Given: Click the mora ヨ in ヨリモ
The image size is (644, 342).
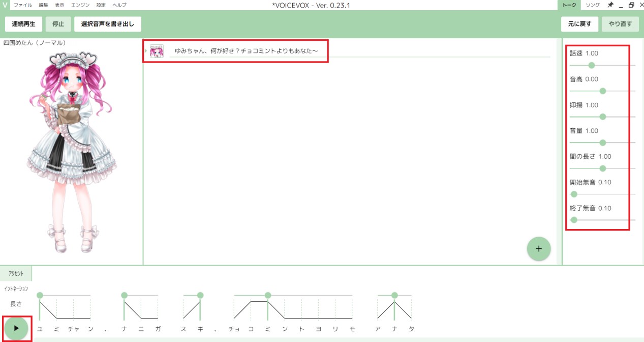Looking at the screenshot, I should pos(319,329).
